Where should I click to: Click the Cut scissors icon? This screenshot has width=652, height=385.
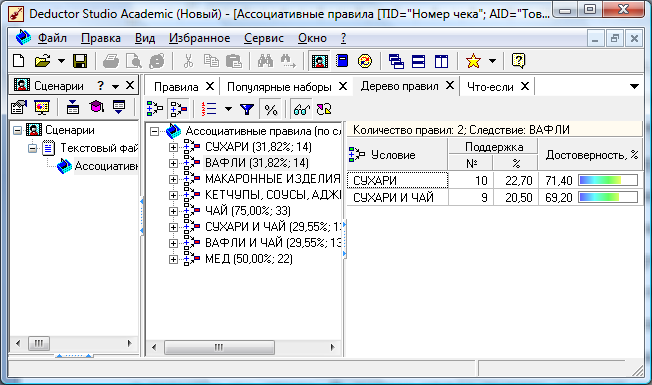(188, 61)
